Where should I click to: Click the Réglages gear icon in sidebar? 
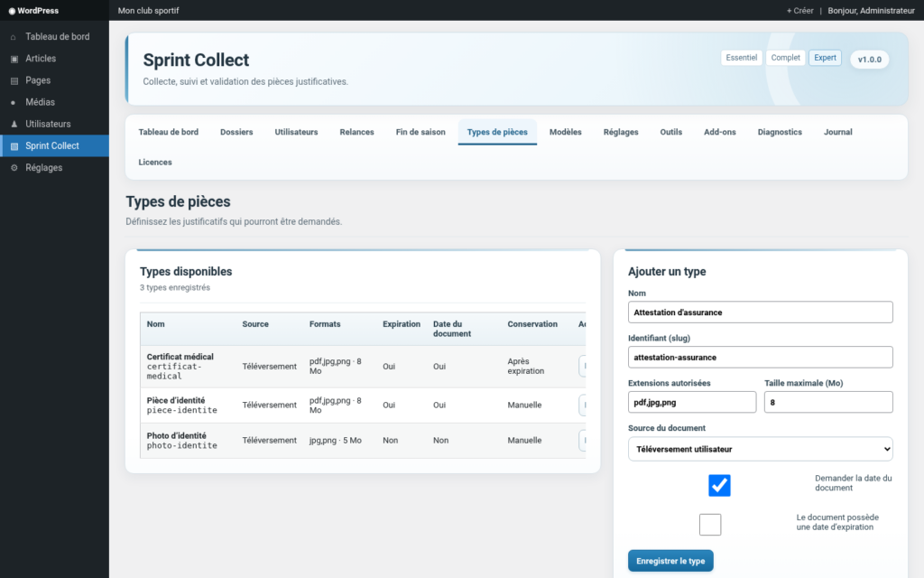pos(14,167)
